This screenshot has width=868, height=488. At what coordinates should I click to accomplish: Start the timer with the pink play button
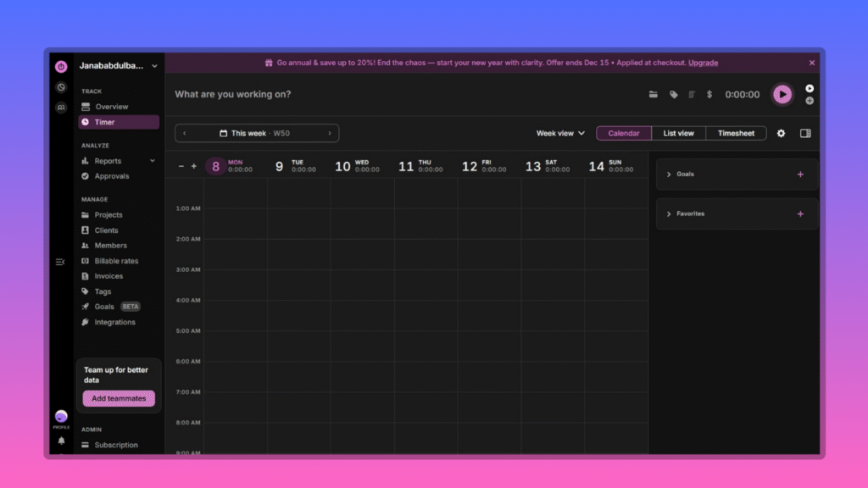[x=782, y=94]
